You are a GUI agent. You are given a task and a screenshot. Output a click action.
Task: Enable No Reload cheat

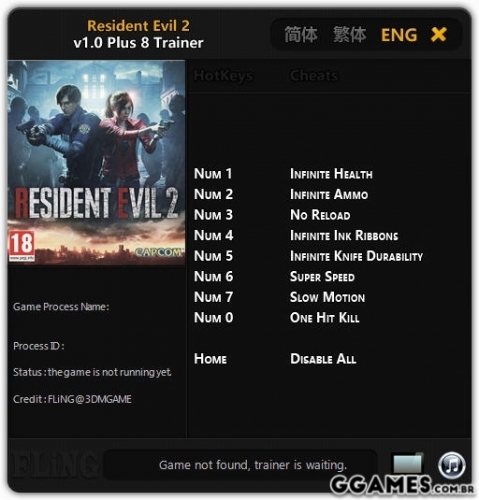tap(320, 215)
